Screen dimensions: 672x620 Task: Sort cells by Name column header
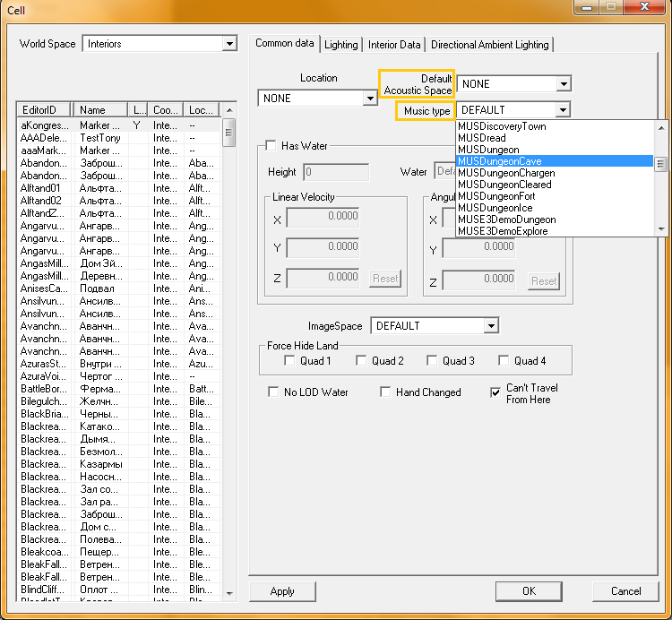click(x=101, y=110)
